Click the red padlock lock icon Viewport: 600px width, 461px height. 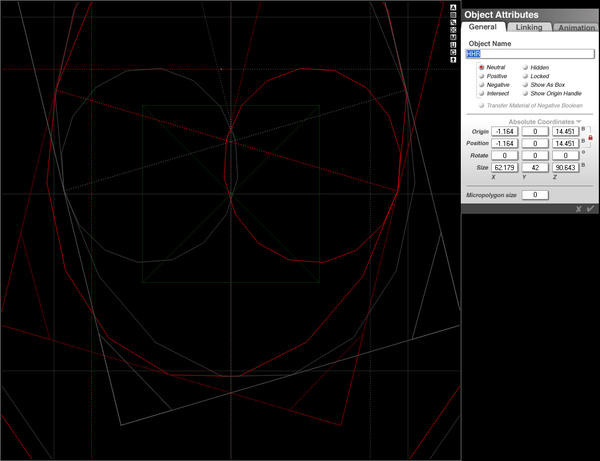click(590, 138)
